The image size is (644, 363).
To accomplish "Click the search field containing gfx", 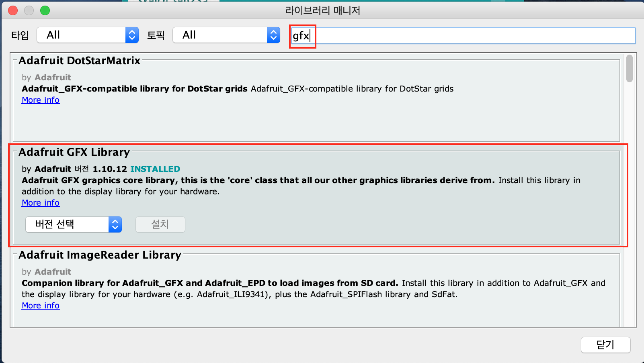I will tap(463, 36).
